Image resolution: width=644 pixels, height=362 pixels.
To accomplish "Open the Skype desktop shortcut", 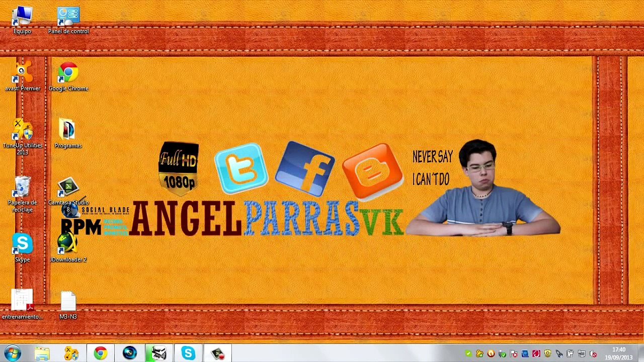I will click(22, 248).
